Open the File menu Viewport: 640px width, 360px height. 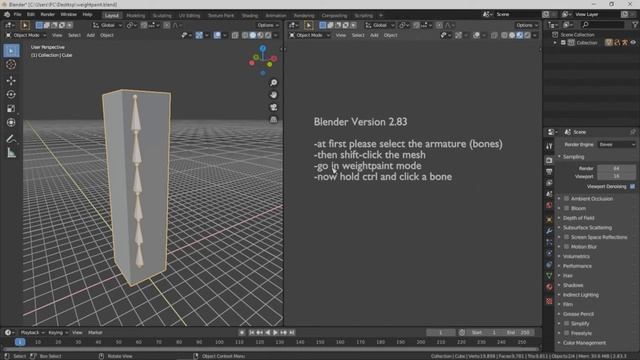pos(17,14)
